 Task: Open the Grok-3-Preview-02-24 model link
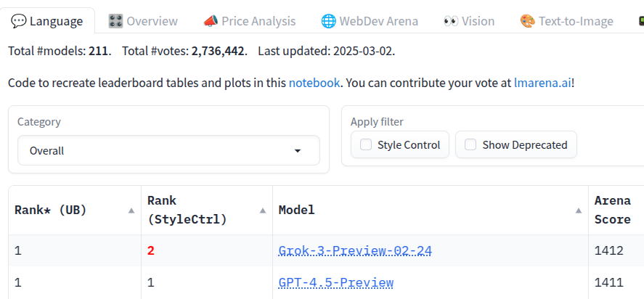(x=355, y=250)
